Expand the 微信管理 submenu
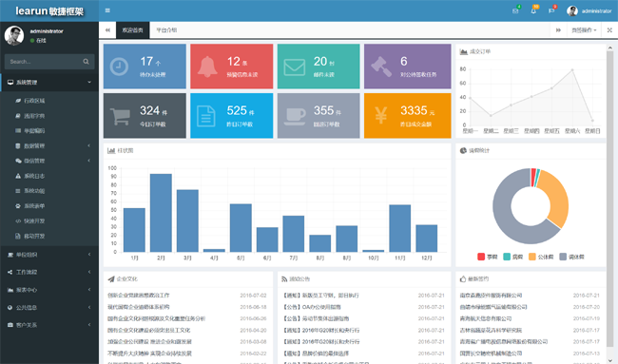The height and width of the screenshot is (364, 618). (49, 161)
